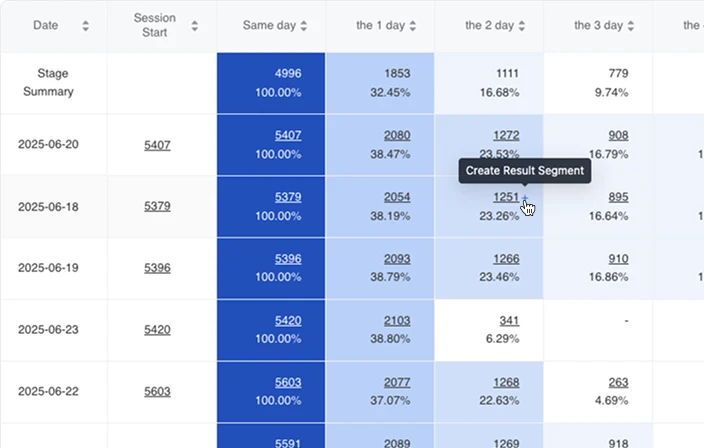
Task: Click the 263 value in 2025-06-22 row
Action: 618,382
